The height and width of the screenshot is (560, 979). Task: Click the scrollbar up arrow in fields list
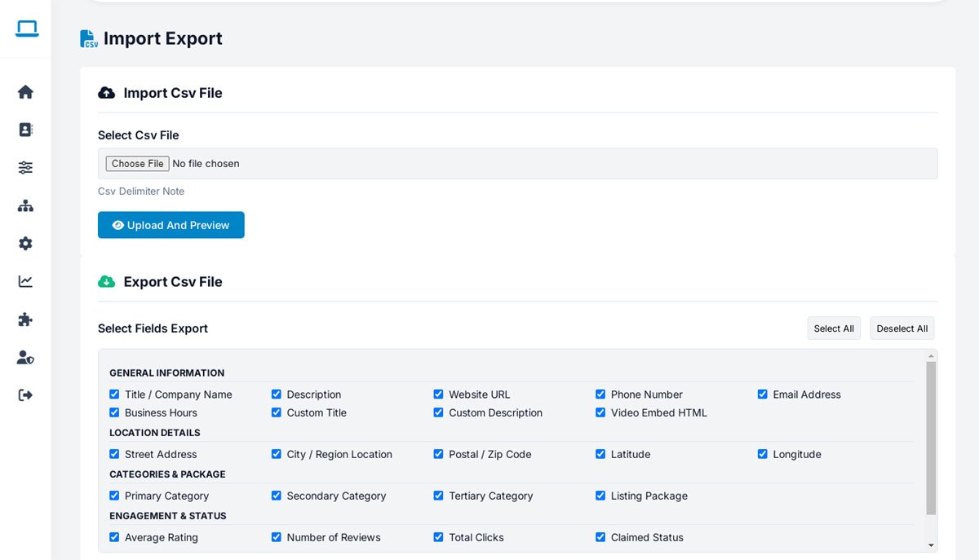pos(931,356)
